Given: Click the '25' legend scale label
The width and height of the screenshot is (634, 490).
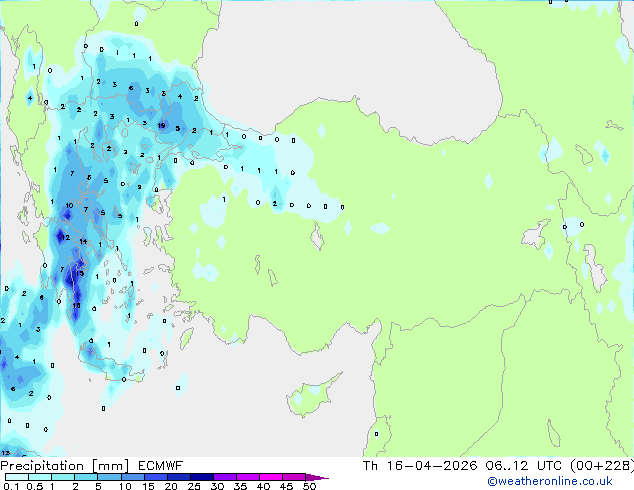Looking at the screenshot, I should (194, 486).
